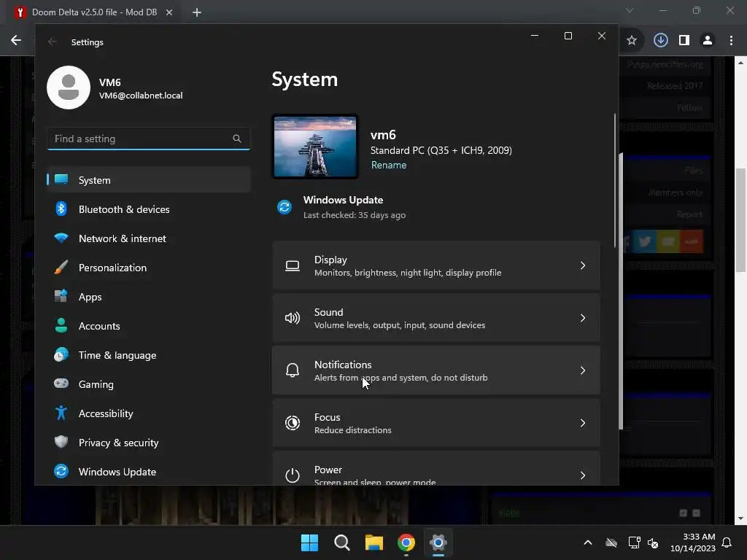Open Notifications settings

[436, 370]
